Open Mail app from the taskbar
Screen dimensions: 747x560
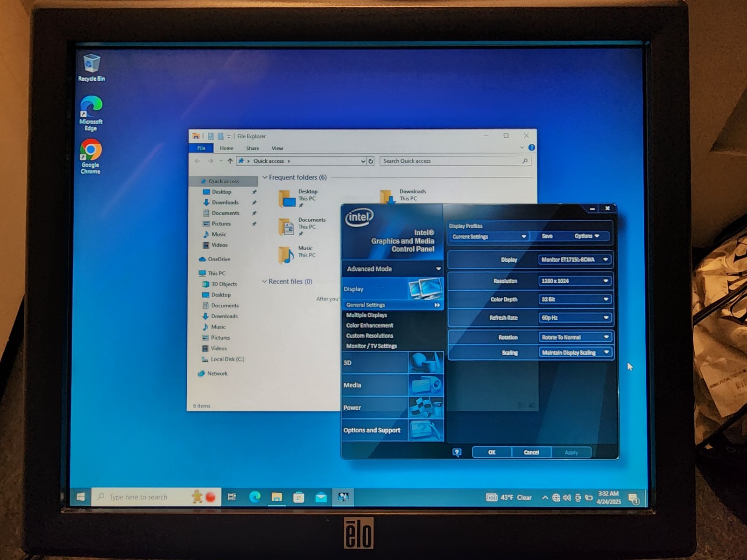pos(321,497)
